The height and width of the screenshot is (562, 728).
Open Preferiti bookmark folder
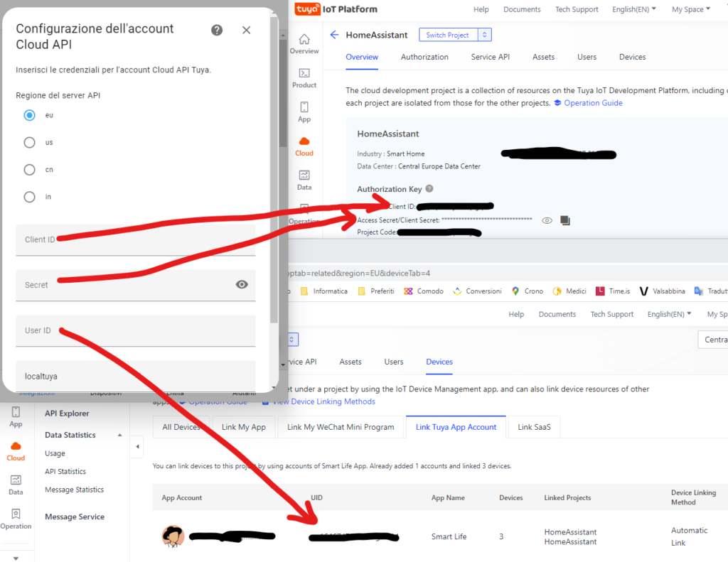(x=376, y=291)
